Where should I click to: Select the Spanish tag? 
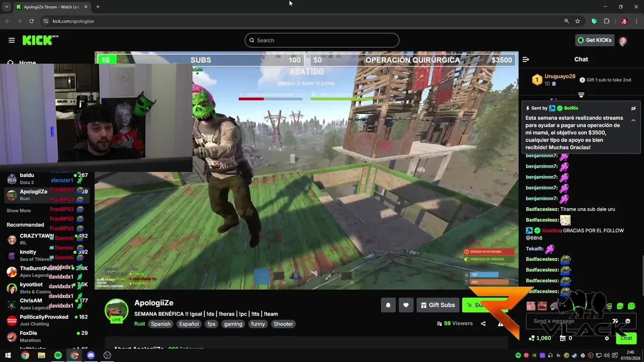160,324
